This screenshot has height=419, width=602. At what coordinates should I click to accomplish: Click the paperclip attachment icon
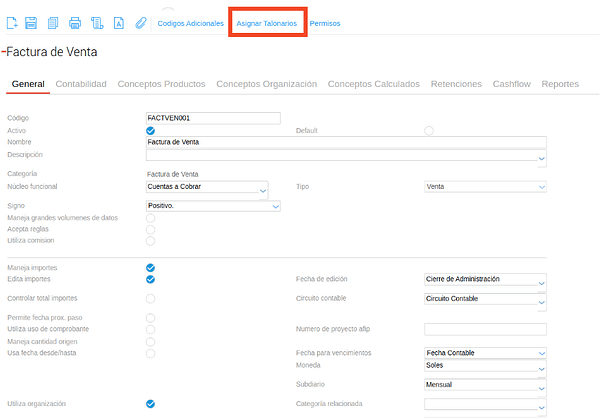[141, 22]
